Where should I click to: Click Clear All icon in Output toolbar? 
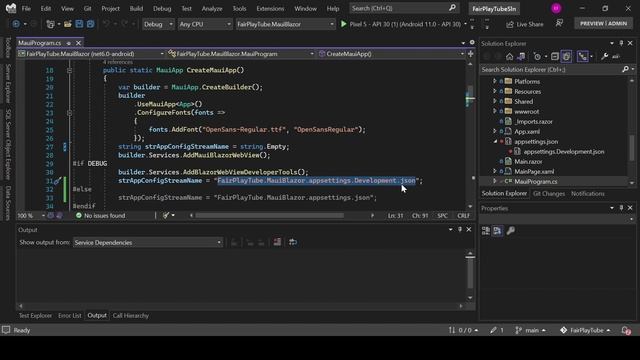click(277, 242)
